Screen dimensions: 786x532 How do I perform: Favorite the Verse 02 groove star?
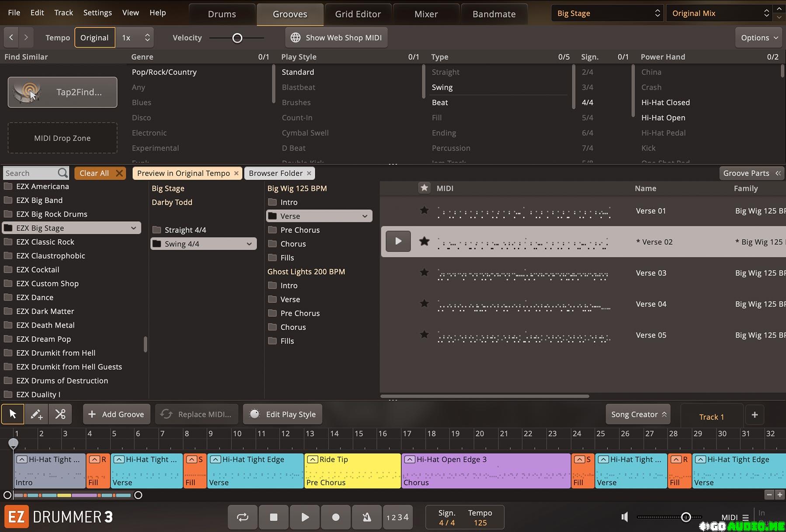[424, 241]
